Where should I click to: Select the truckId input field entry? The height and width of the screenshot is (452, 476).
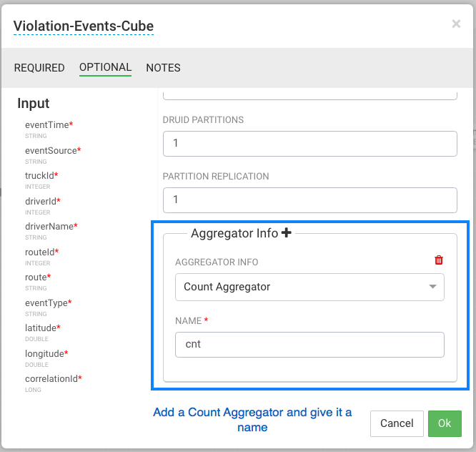[41, 176]
